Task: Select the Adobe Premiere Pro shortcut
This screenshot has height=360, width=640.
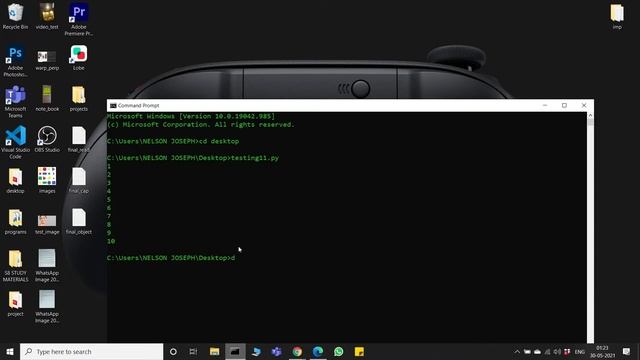Action: pos(78,19)
